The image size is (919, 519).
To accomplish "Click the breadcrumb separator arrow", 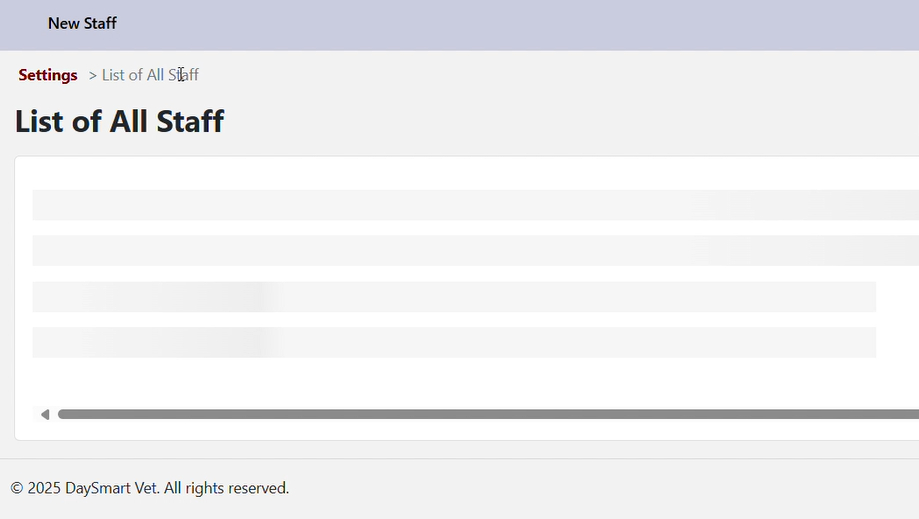I will [92, 75].
